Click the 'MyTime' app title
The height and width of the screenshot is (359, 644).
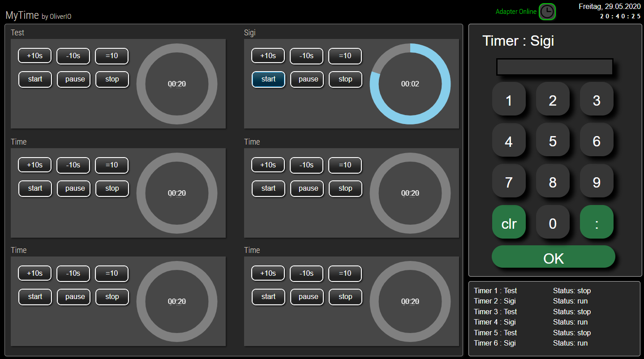(x=22, y=15)
